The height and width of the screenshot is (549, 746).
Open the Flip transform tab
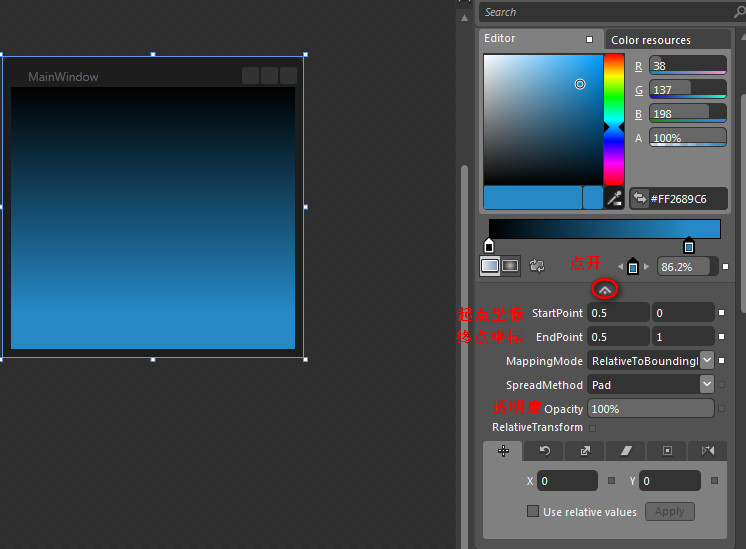pyautogui.click(x=708, y=451)
